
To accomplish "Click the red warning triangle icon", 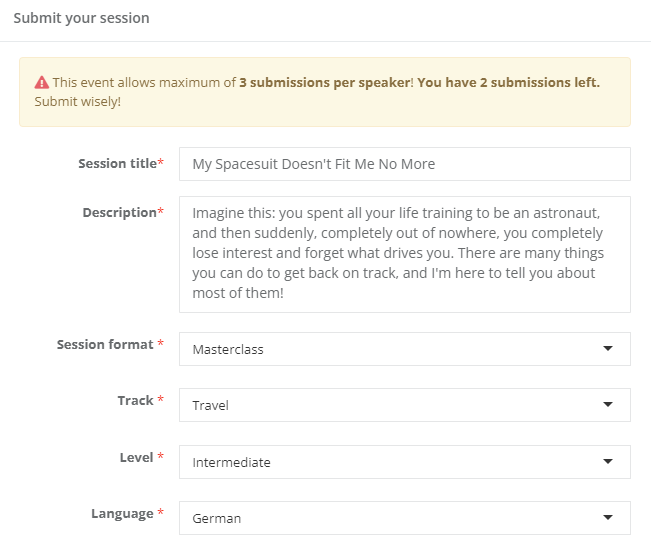I will [41, 82].
